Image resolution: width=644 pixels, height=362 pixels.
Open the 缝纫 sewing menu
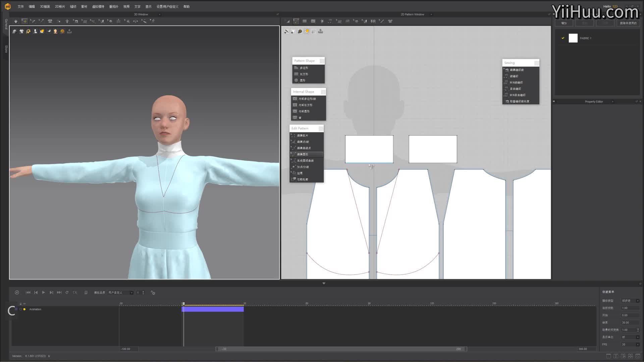point(73,6)
